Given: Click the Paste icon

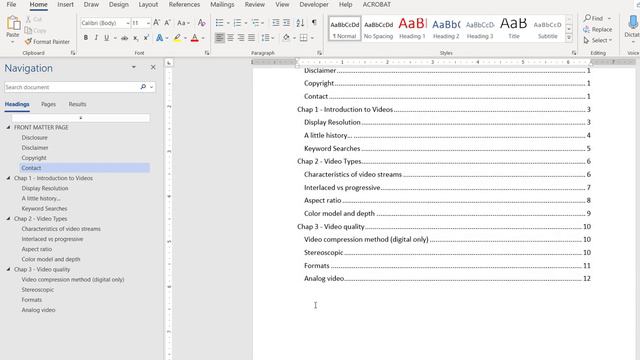Looking at the screenshot, I should [13, 24].
